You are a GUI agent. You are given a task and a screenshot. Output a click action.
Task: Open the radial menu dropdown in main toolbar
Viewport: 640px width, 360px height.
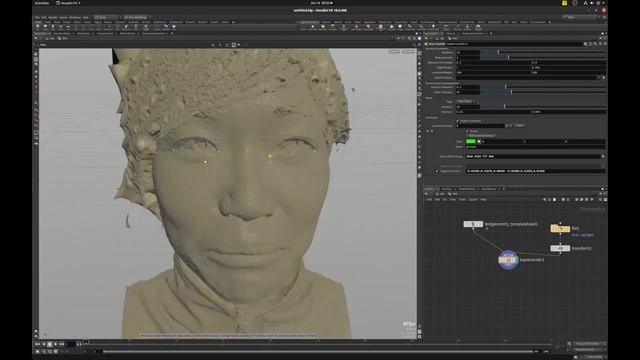pyautogui.click(x=136, y=18)
